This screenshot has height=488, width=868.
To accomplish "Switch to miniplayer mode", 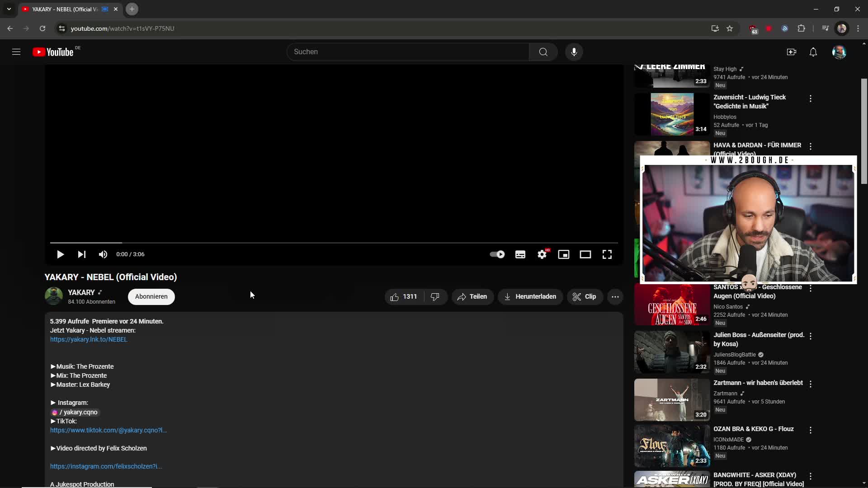I will click(564, 254).
